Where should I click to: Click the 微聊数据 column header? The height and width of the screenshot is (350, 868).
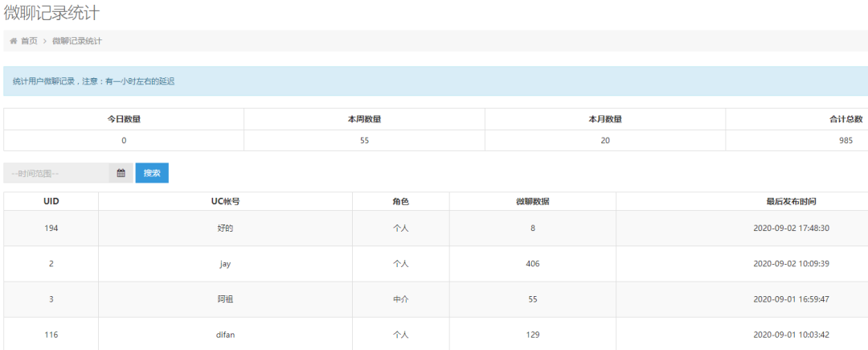[533, 202]
